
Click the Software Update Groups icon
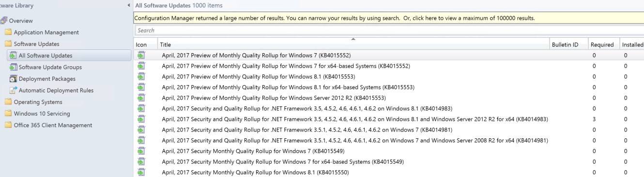(13, 67)
